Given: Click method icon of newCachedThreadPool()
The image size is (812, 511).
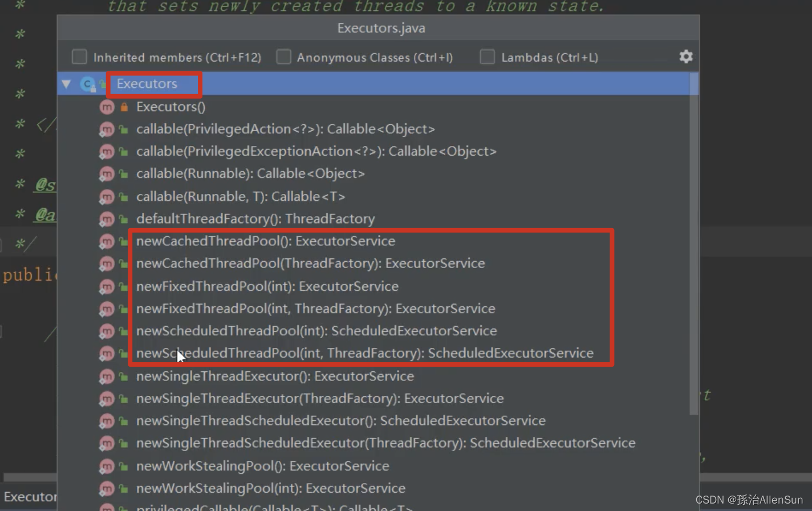Looking at the screenshot, I should click(107, 241).
